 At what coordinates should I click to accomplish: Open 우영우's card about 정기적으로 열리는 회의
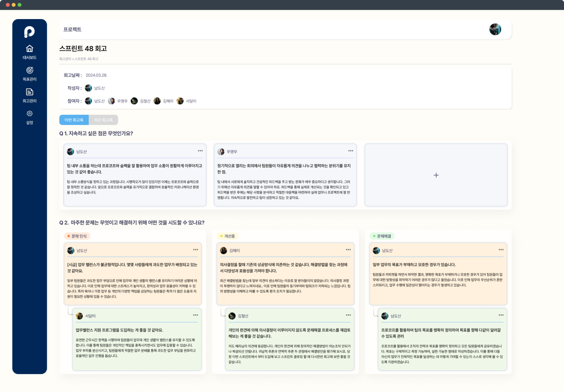tap(285, 175)
